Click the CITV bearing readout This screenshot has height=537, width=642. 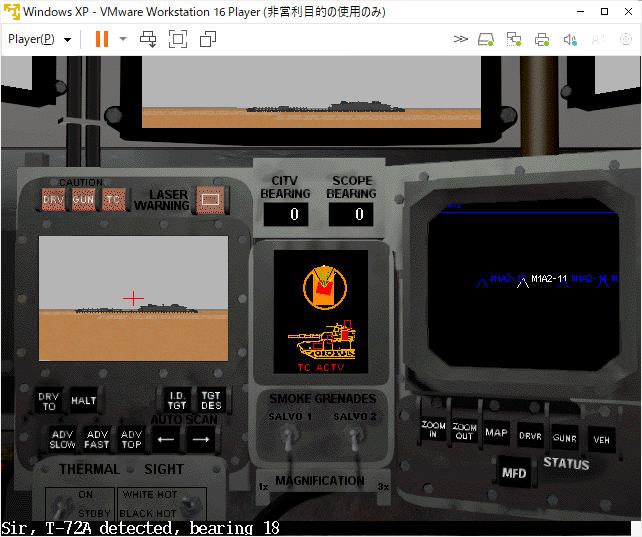(286, 214)
